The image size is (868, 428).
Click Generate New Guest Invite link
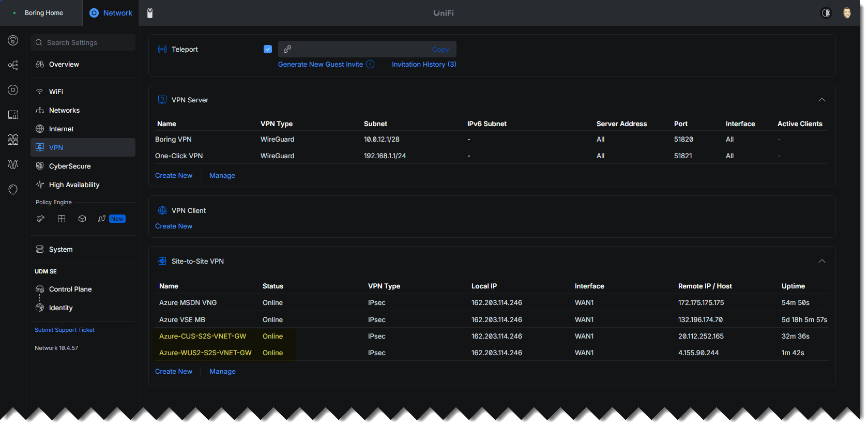pyautogui.click(x=321, y=64)
